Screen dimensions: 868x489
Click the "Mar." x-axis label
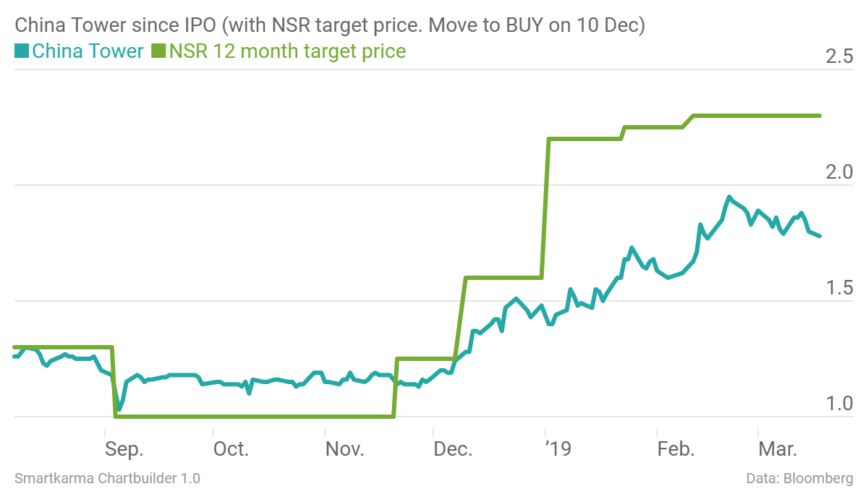click(778, 449)
